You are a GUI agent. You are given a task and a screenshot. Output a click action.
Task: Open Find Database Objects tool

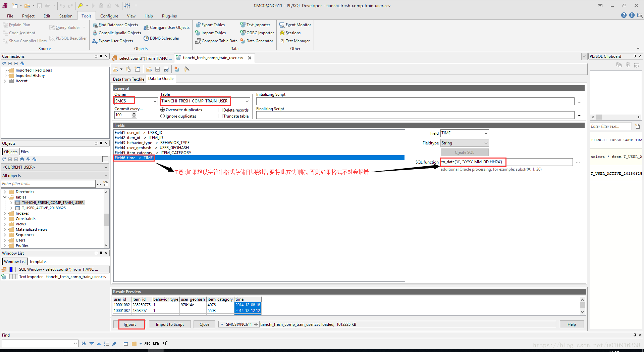115,25
